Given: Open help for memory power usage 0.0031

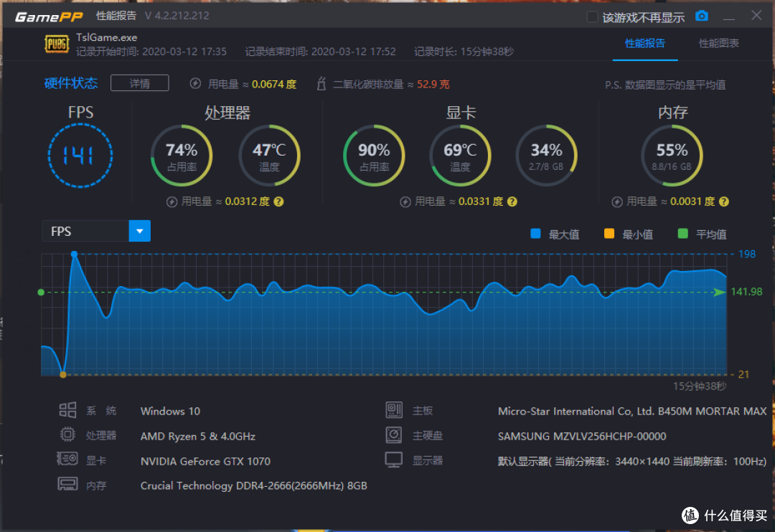Looking at the screenshot, I should pyautogui.click(x=724, y=201).
